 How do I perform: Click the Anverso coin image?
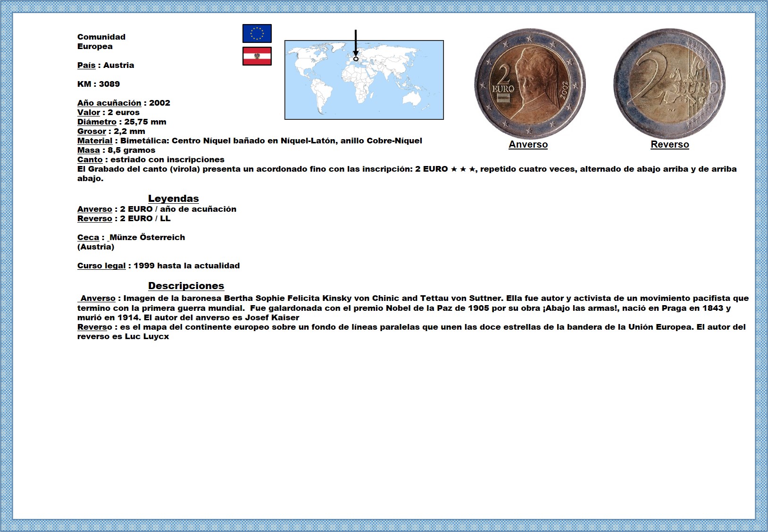coord(530,83)
